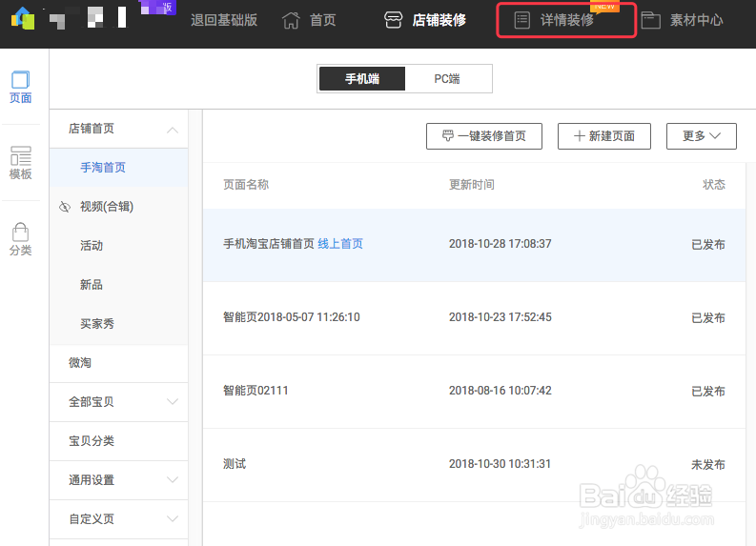Select the 智能页02111 row
The image size is (756, 546).
(475, 391)
